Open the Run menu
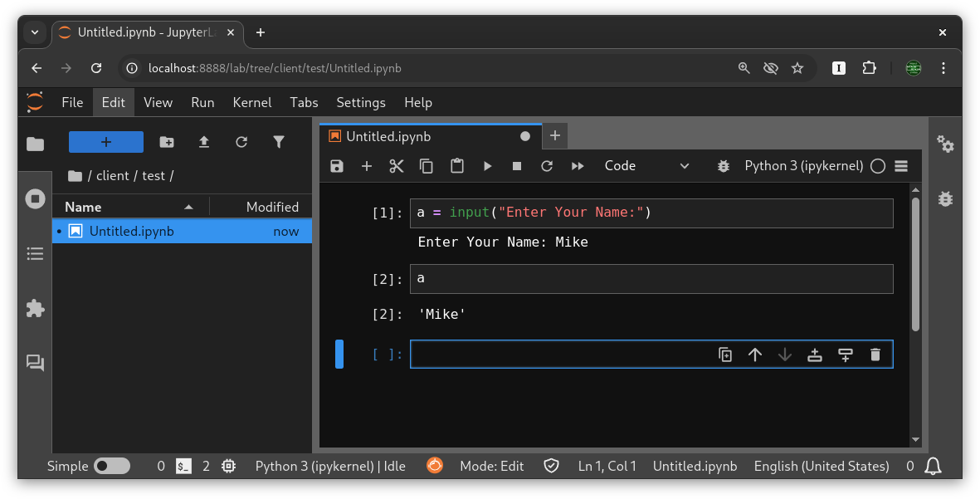 tap(202, 103)
